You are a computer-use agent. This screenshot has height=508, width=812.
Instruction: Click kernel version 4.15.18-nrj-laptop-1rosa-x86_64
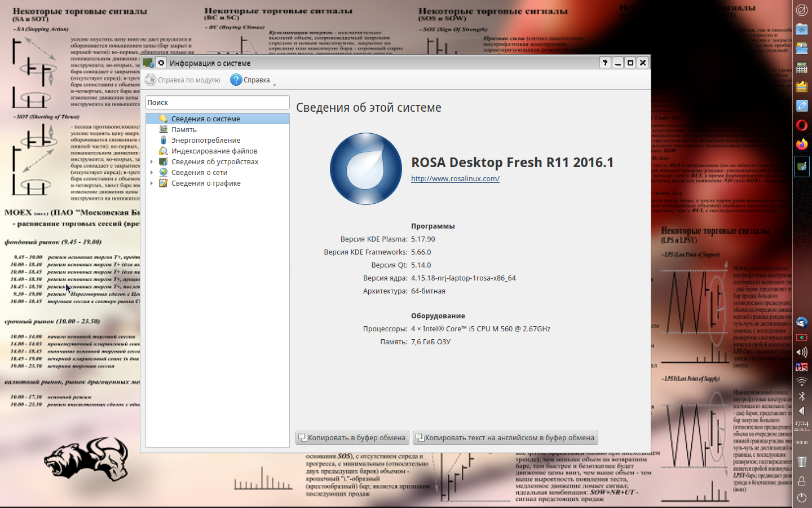click(464, 278)
